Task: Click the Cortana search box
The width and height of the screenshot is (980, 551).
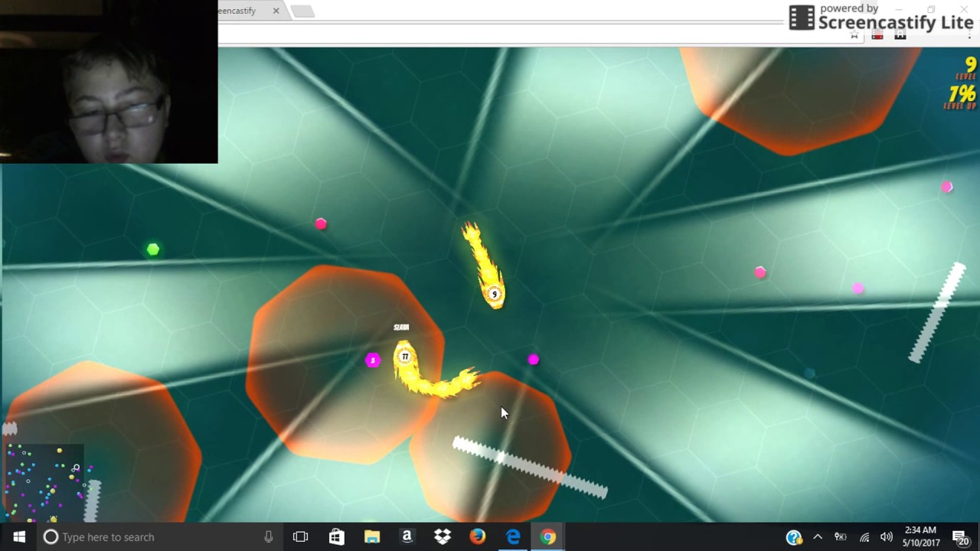Action: pyautogui.click(x=158, y=536)
